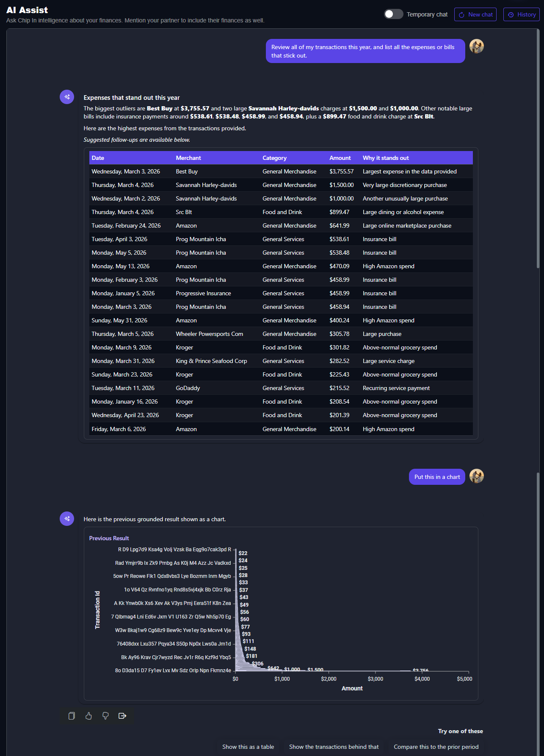Click the '$1,000' x-axis tick label
Screen dimensions: 544x756
282,679
